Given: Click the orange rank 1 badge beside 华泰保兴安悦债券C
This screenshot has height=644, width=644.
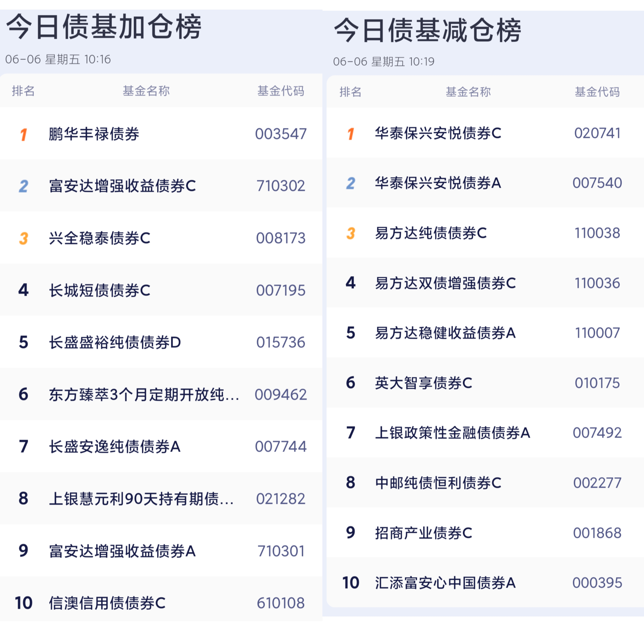Looking at the screenshot, I should coord(351,134).
